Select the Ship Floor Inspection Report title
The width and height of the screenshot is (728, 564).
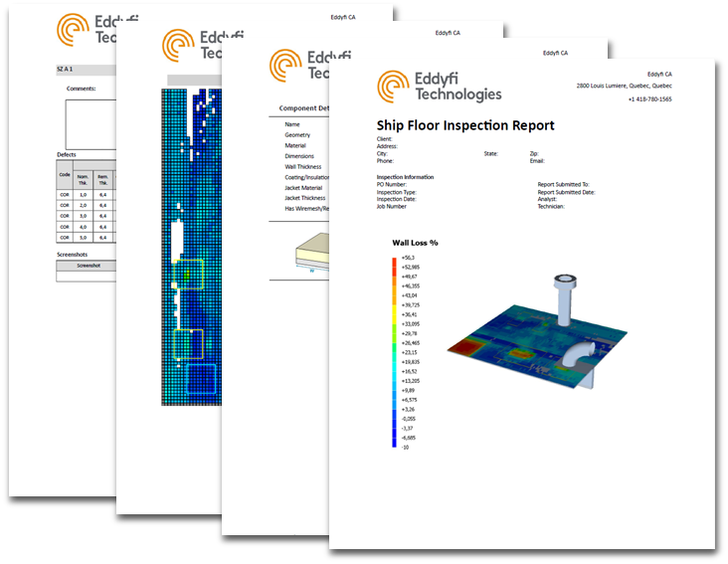pyautogui.click(x=465, y=125)
